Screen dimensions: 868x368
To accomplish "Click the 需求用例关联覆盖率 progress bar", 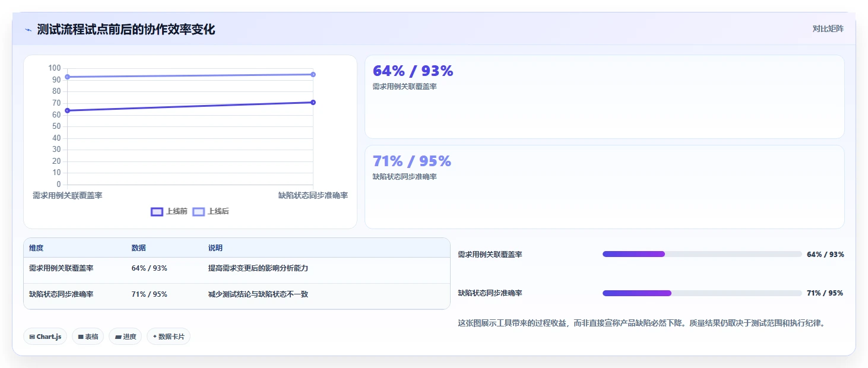I will point(702,254).
